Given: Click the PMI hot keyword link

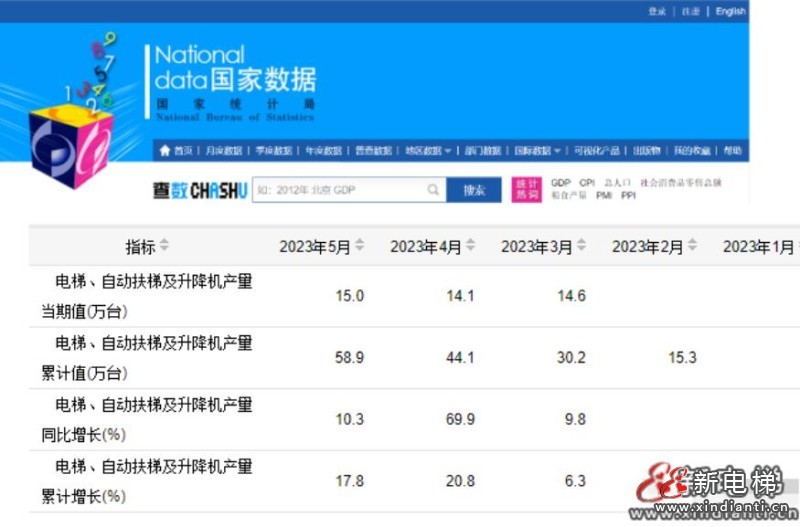Looking at the screenshot, I should pos(604,196).
